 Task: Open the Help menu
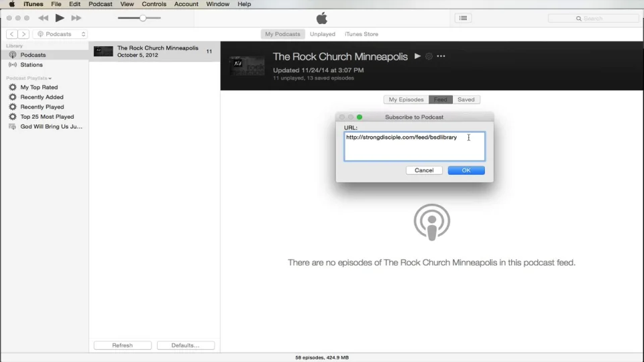(244, 4)
